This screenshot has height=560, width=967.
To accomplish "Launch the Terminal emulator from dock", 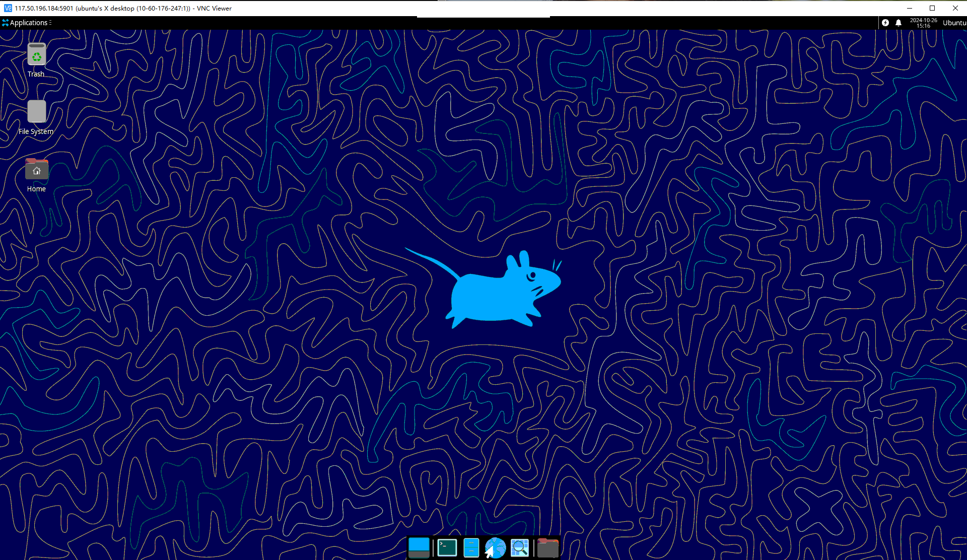I will (x=447, y=547).
